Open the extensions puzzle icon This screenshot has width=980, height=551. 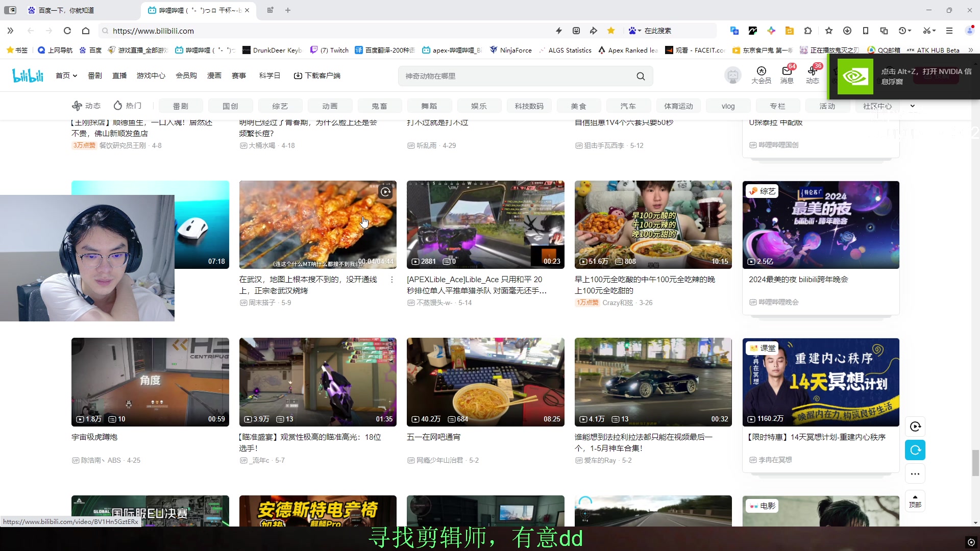(808, 31)
